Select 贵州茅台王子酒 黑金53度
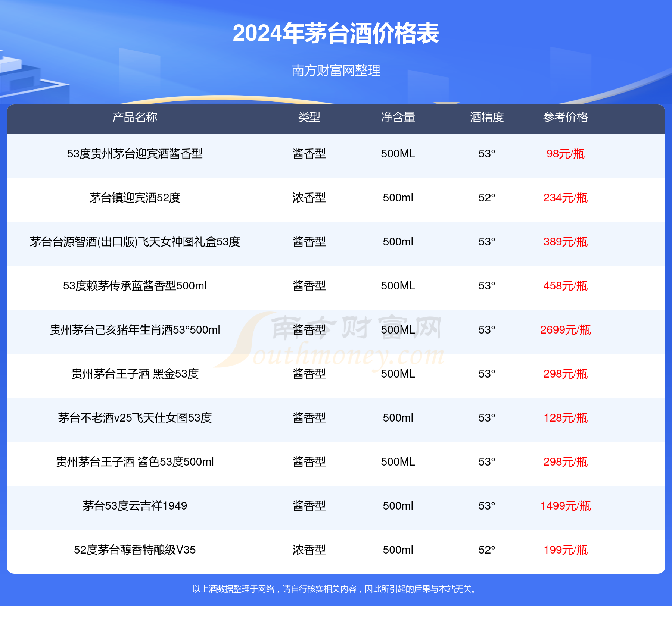 tap(135, 374)
